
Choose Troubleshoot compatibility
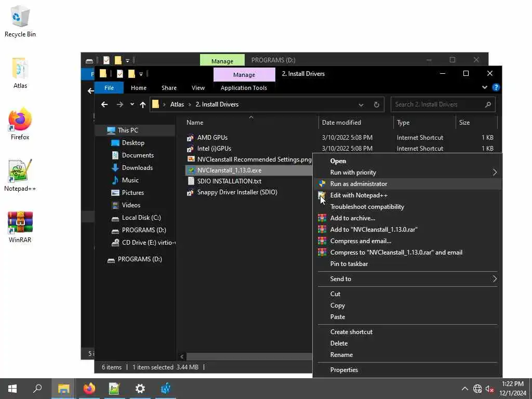pyautogui.click(x=407, y=207)
